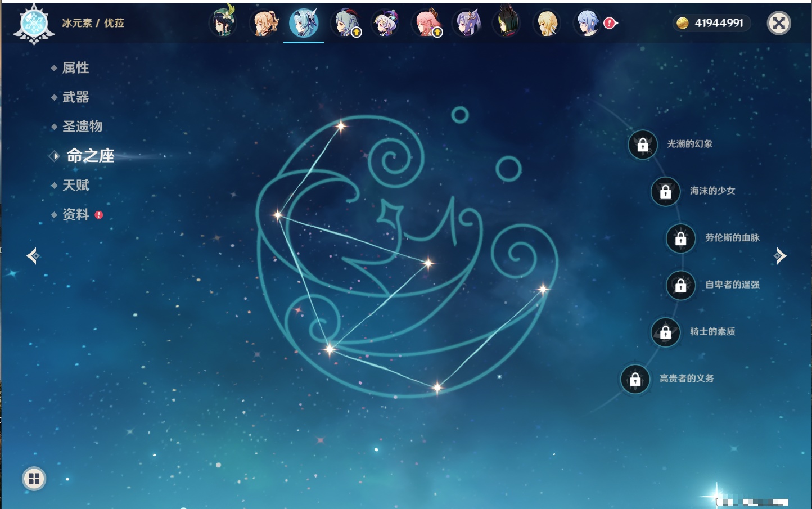Select Keqing purple twin-tail character portrait
The width and height of the screenshot is (812, 509).
coord(467,23)
